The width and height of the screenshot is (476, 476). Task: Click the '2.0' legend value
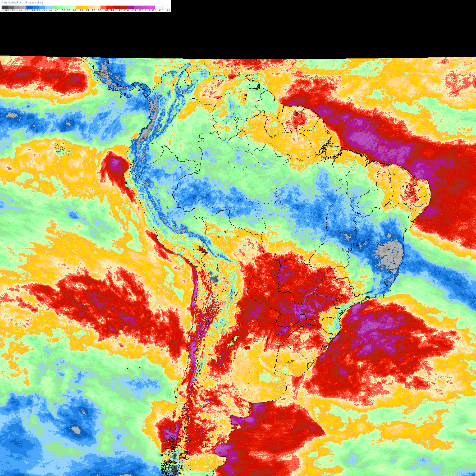(x=27, y=10)
